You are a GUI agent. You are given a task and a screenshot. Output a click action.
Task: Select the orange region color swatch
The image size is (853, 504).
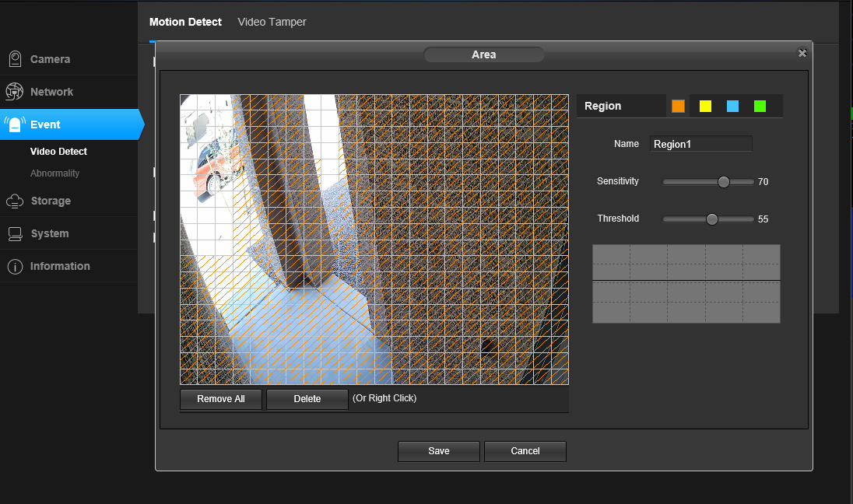(676, 106)
